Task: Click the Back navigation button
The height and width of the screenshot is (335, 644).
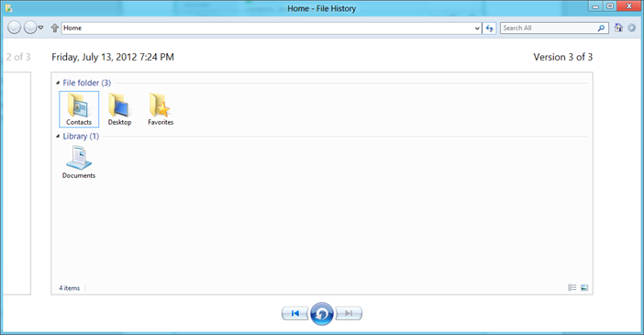Action: 15,28
